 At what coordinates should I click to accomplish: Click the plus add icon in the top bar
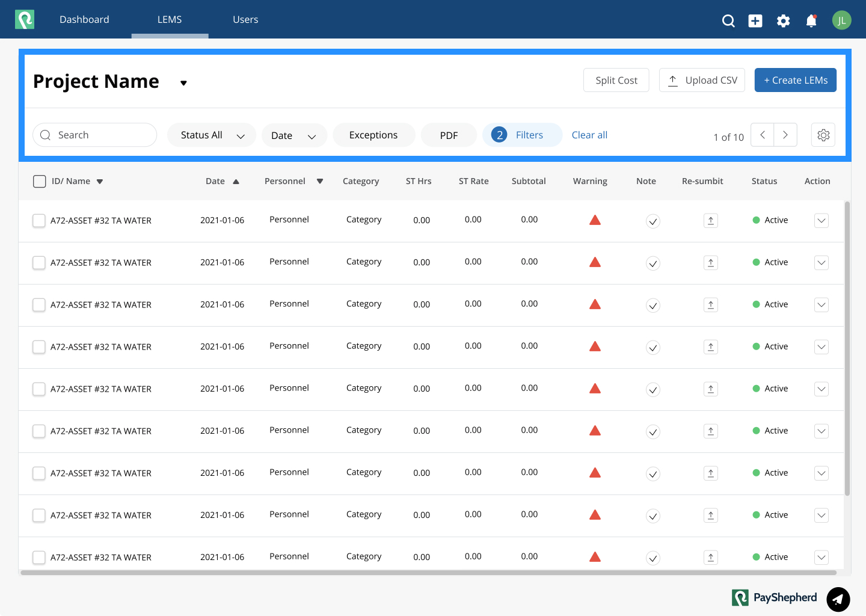pyautogui.click(x=755, y=21)
